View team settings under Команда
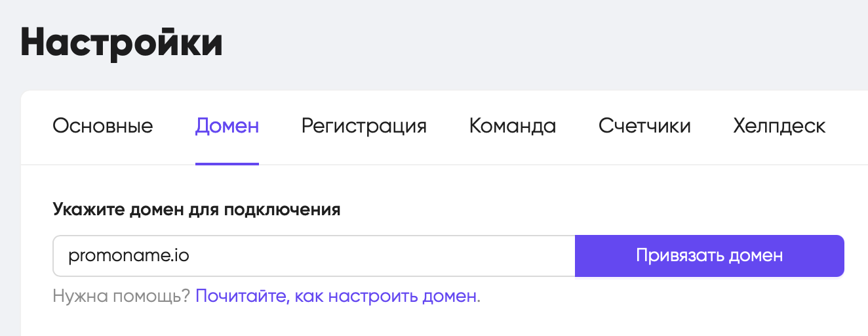Image resolution: width=868 pixels, height=336 pixels. click(513, 126)
